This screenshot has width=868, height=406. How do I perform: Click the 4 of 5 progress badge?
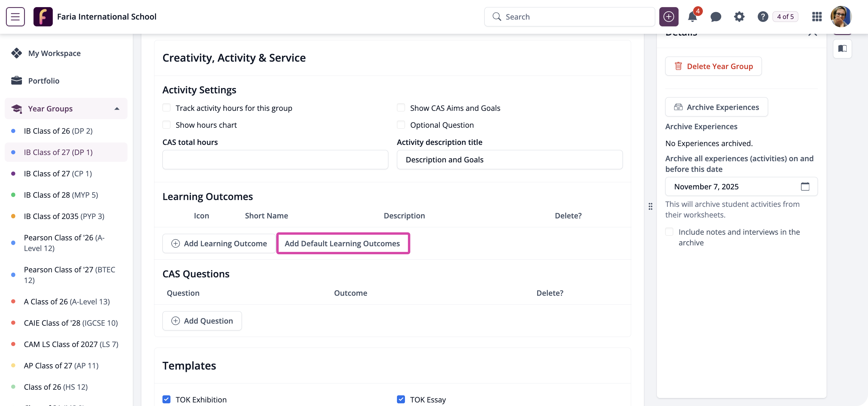(x=785, y=17)
